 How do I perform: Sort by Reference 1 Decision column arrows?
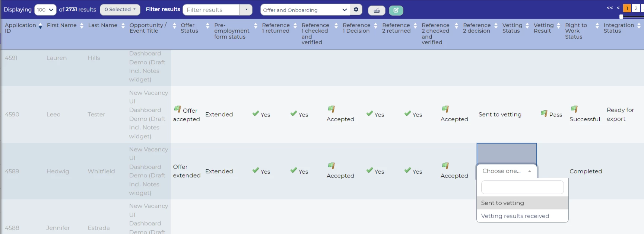pyautogui.click(x=375, y=25)
